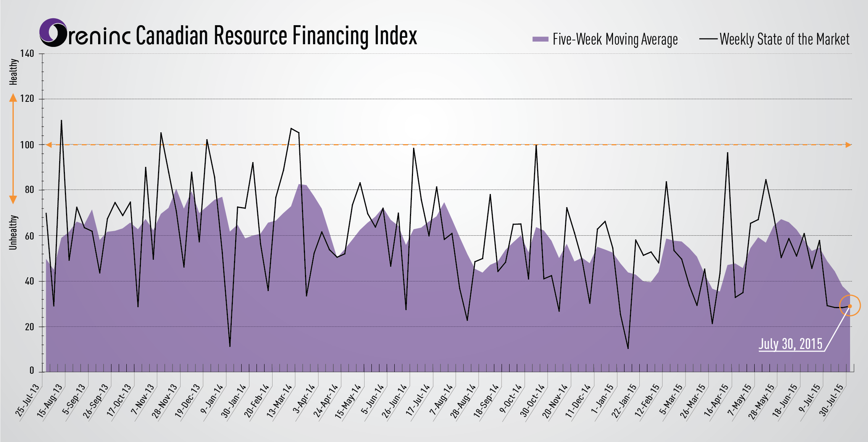Click the 15-Aug-13 date label
Viewport: 868px width, 442px height.
[x=50, y=400]
